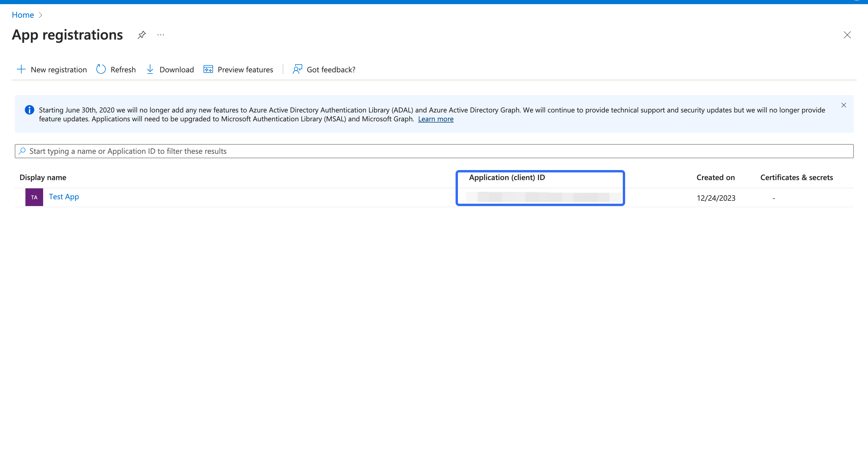Click the TA app avatar tile
This screenshot has height=457, width=868.
click(34, 197)
